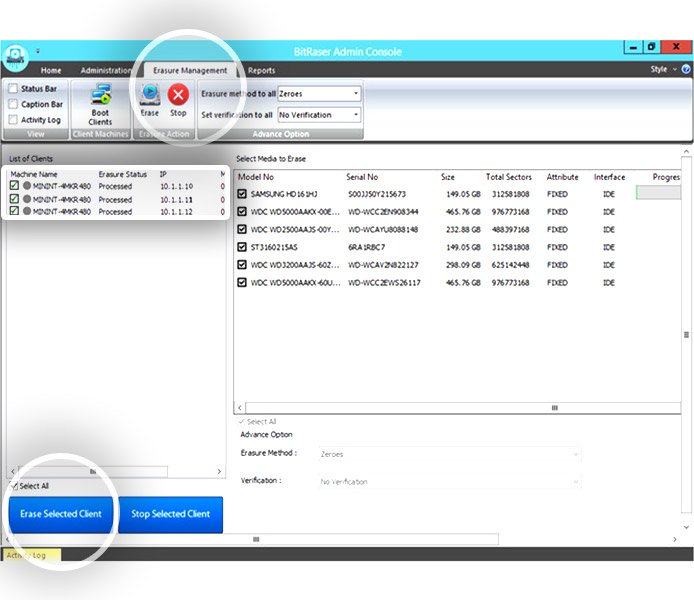Click the media list horizontal scrollbar thumb
Viewport: 694px width, 600px height.
click(555, 408)
